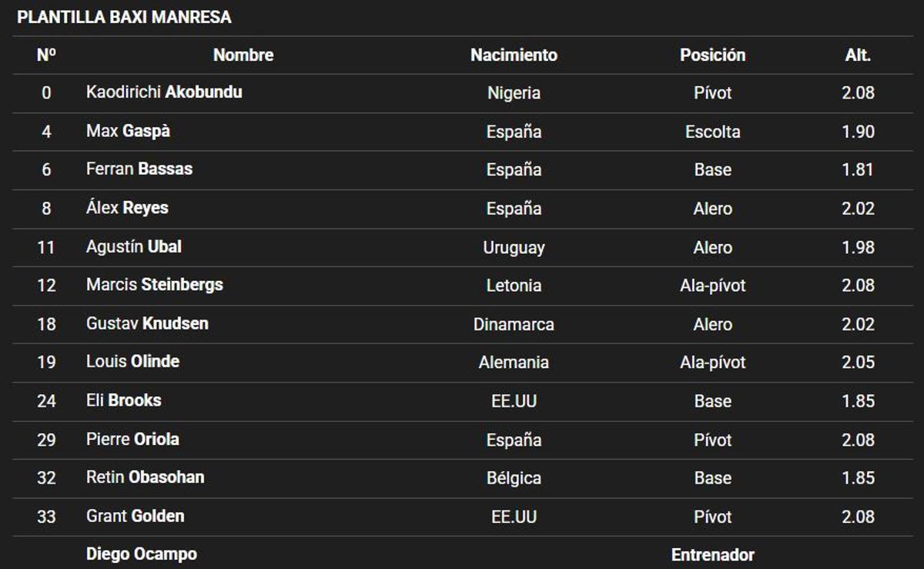Click the Nº column header
The image size is (924, 569).
(46, 55)
